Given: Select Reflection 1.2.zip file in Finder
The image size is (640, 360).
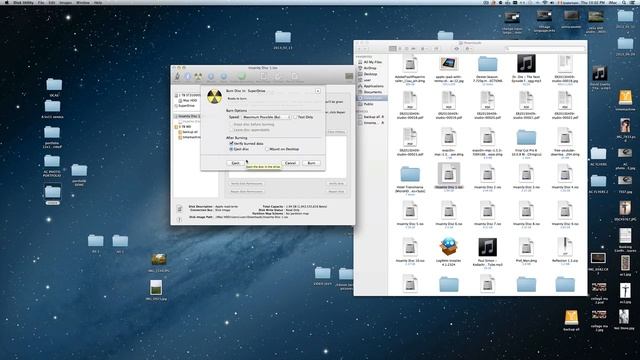Looking at the screenshot, I should click(x=565, y=249).
